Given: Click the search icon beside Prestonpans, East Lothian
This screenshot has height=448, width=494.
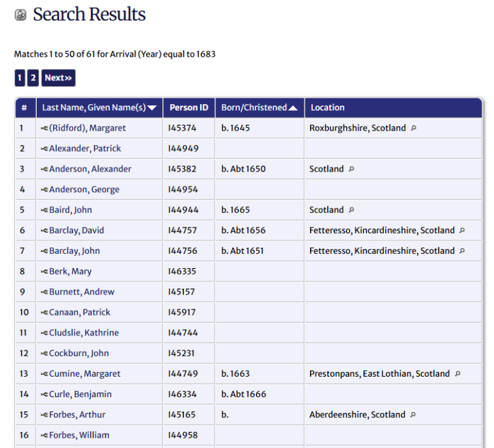Looking at the screenshot, I should click(x=457, y=373).
